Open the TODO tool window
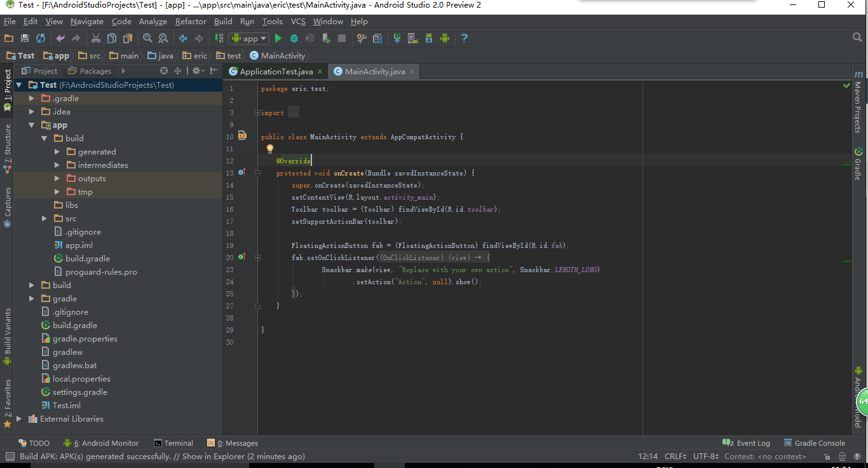The height and width of the screenshot is (468, 868). [x=34, y=443]
